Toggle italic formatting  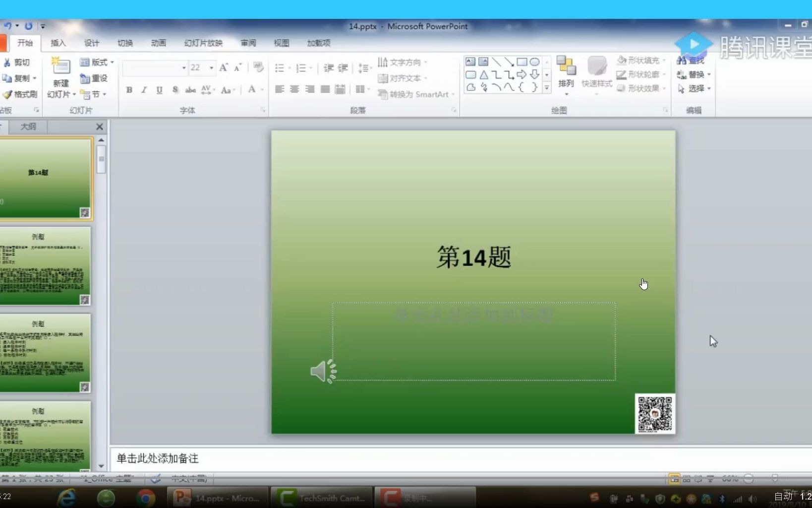pos(144,90)
